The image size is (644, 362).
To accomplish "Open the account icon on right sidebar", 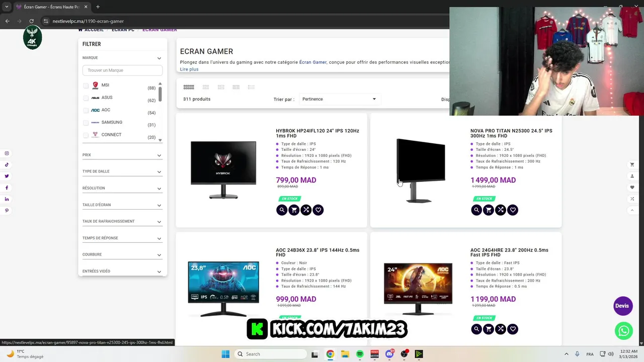I will (x=632, y=176).
